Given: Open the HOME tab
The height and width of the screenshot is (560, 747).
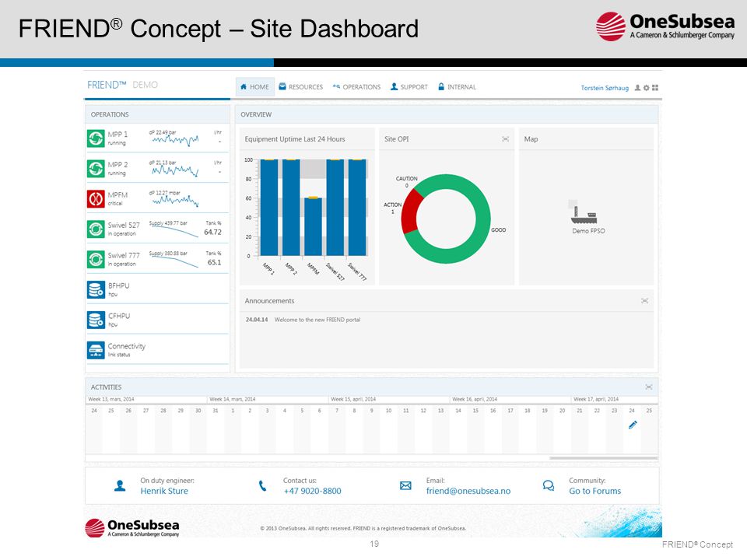Looking at the screenshot, I should 255,86.
